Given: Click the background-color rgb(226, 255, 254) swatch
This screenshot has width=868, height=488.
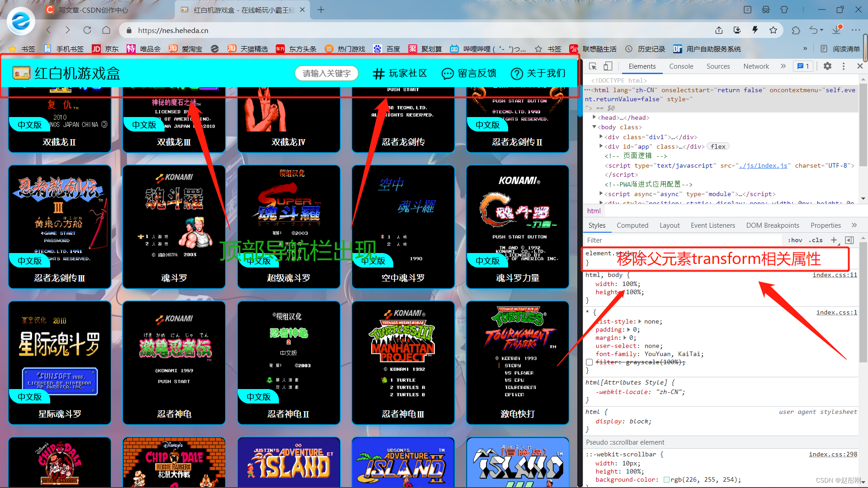Looking at the screenshot, I should tap(666, 480).
